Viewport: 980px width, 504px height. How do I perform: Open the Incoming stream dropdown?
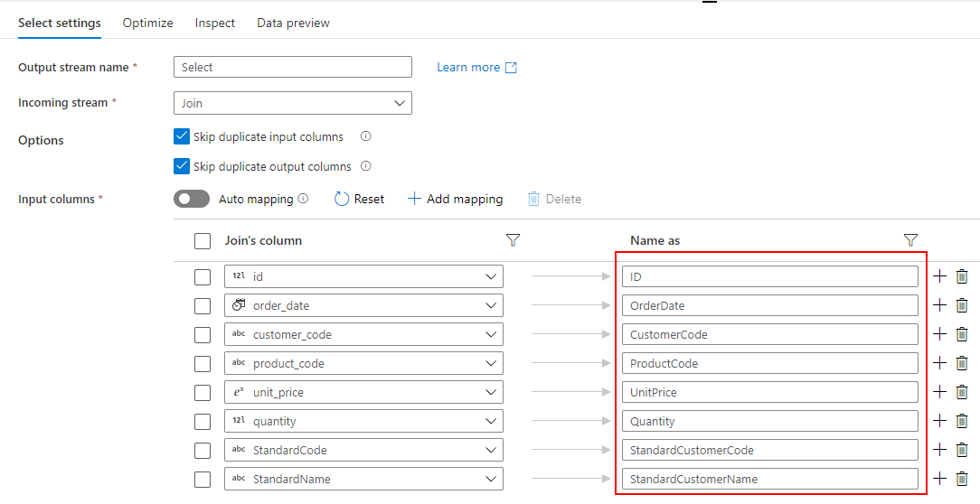(292, 103)
